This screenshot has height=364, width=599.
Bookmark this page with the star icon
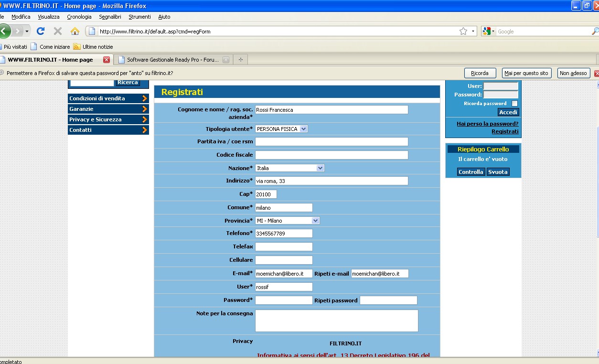coord(463,32)
